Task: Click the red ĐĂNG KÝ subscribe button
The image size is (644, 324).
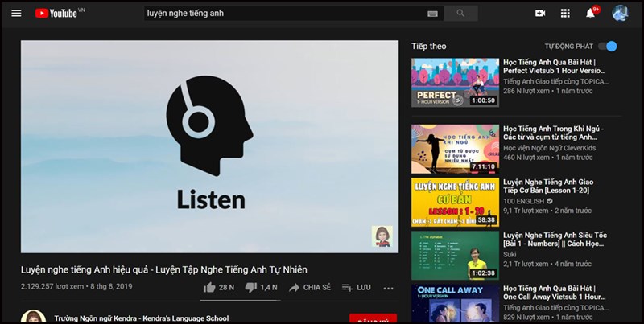Action: 373,319
